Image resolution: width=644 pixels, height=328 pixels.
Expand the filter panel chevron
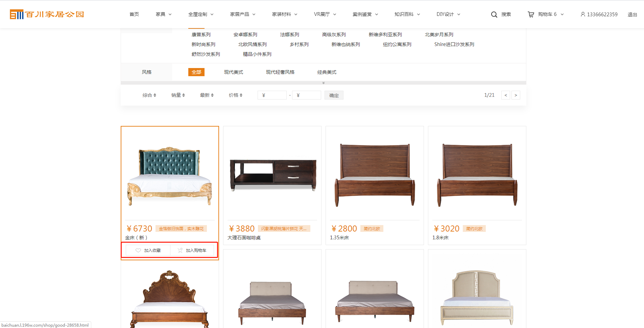324,83
